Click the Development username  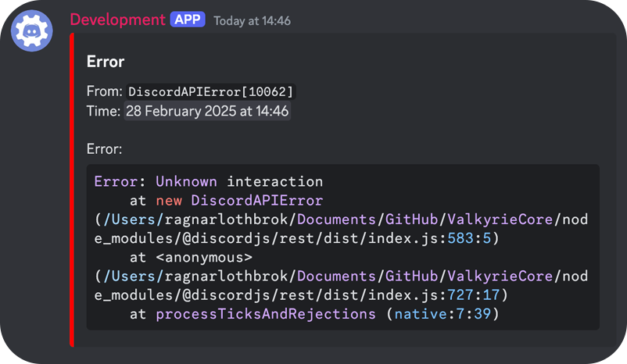(117, 20)
